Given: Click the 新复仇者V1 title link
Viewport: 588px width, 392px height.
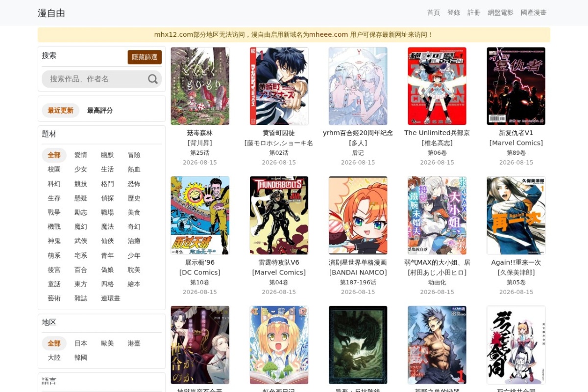Looking at the screenshot, I should point(516,133).
